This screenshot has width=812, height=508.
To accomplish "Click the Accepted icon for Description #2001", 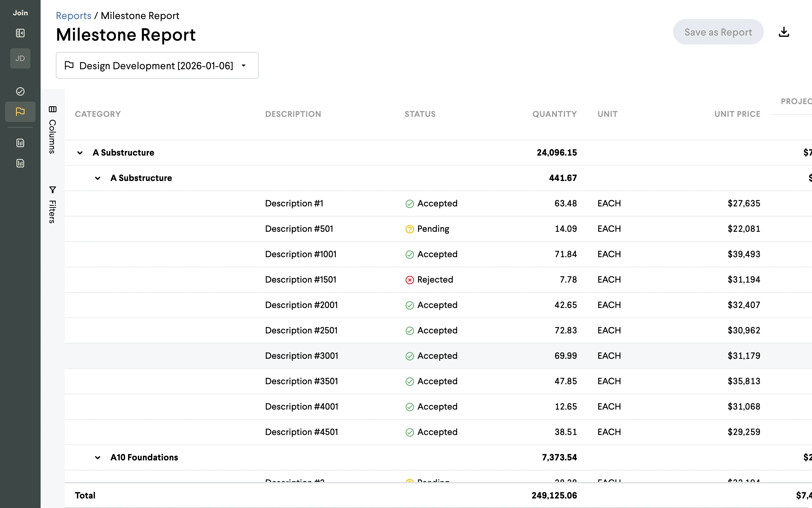I will click(x=410, y=305).
